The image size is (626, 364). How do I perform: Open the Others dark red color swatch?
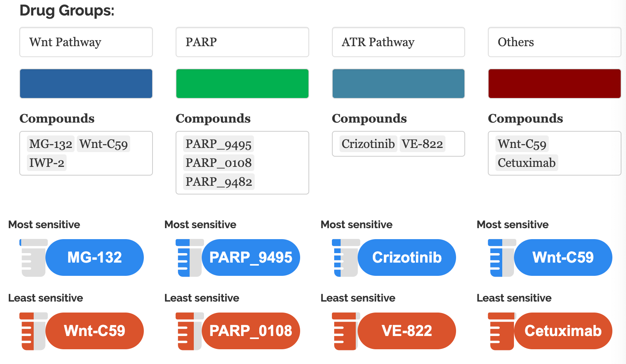[x=554, y=84]
